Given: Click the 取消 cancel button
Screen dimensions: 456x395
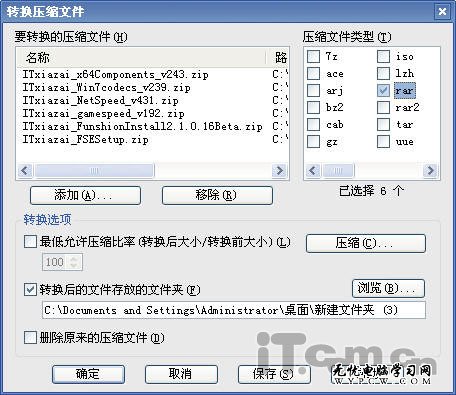Looking at the screenshot, I should pyautogui.click(x=181, y=374).
